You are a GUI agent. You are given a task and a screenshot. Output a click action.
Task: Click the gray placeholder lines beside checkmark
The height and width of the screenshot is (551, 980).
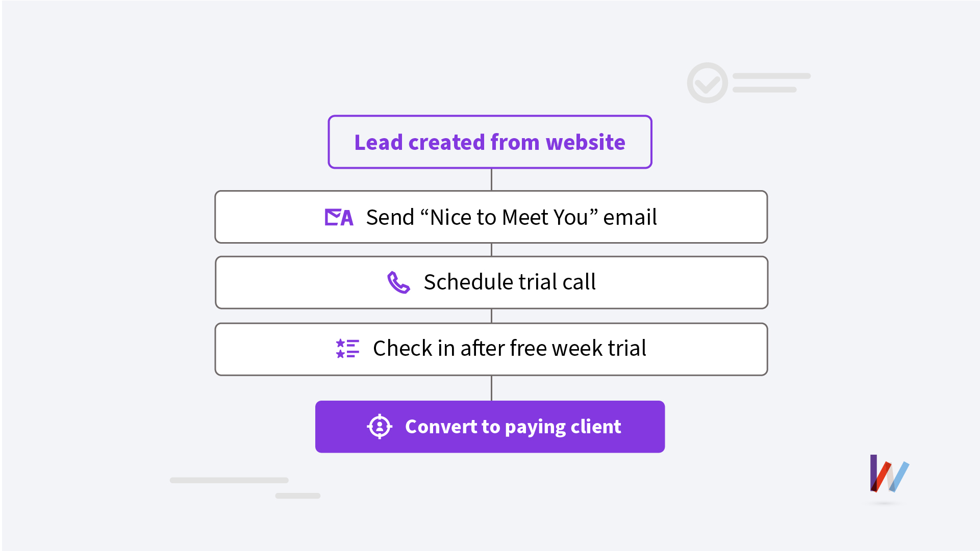771,83
